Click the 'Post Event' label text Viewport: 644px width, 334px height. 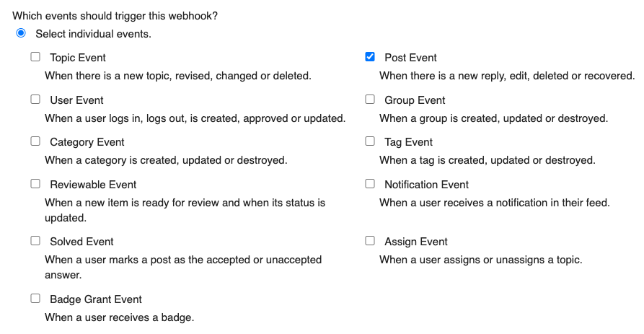click(410, 58)
